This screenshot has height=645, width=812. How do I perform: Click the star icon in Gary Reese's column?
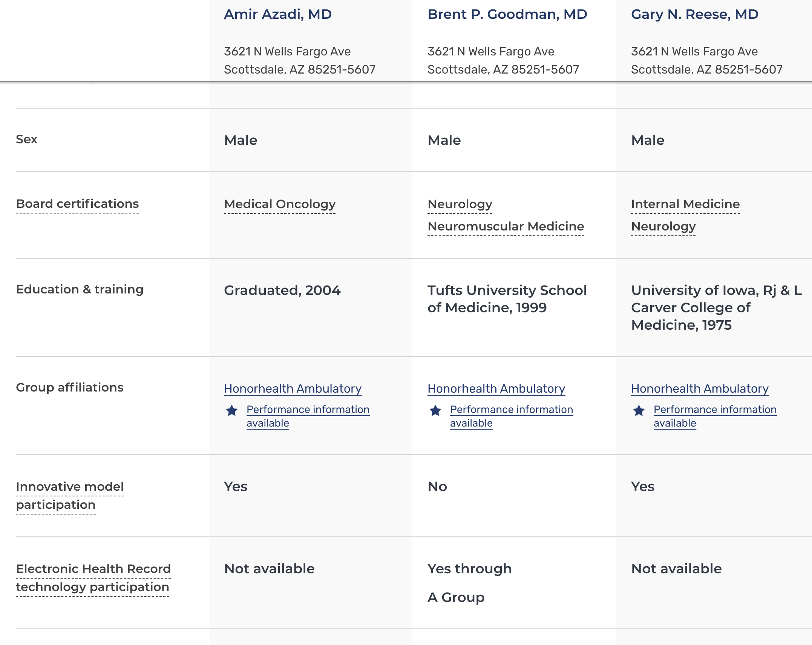coord(639,410)
